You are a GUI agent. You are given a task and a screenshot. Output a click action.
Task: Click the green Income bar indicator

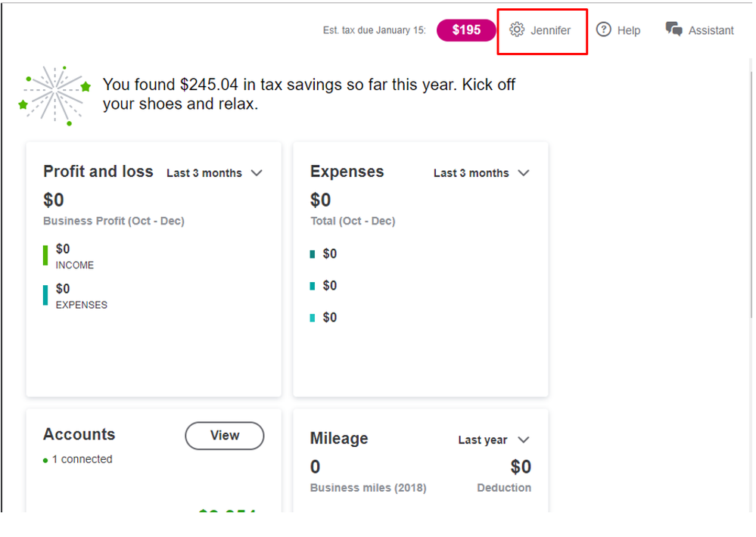point(45,256)
